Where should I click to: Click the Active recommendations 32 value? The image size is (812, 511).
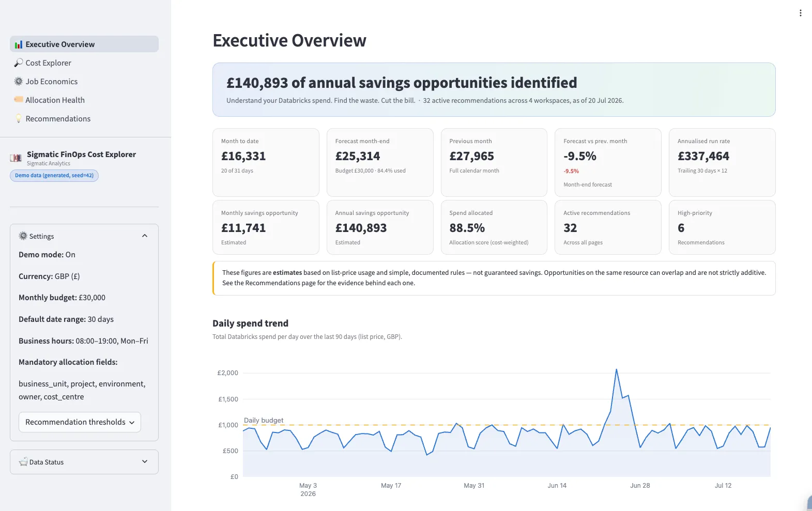(x=570, y=228)
